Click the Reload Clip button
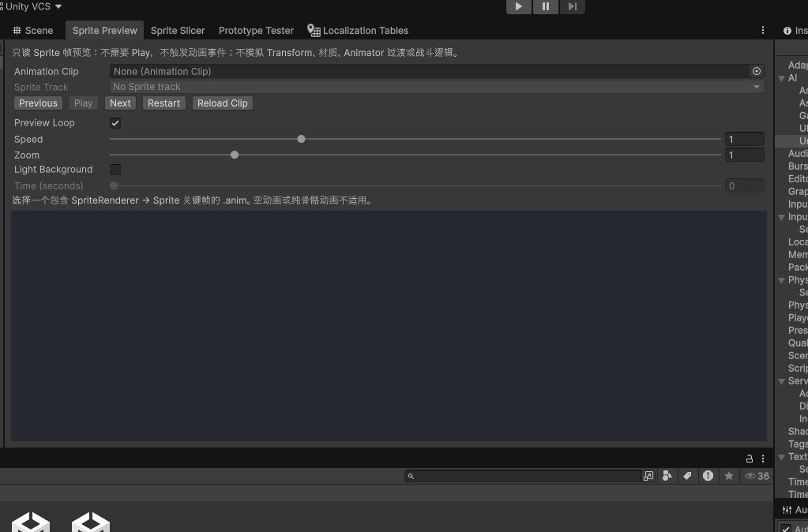 [x=223, y=103]
